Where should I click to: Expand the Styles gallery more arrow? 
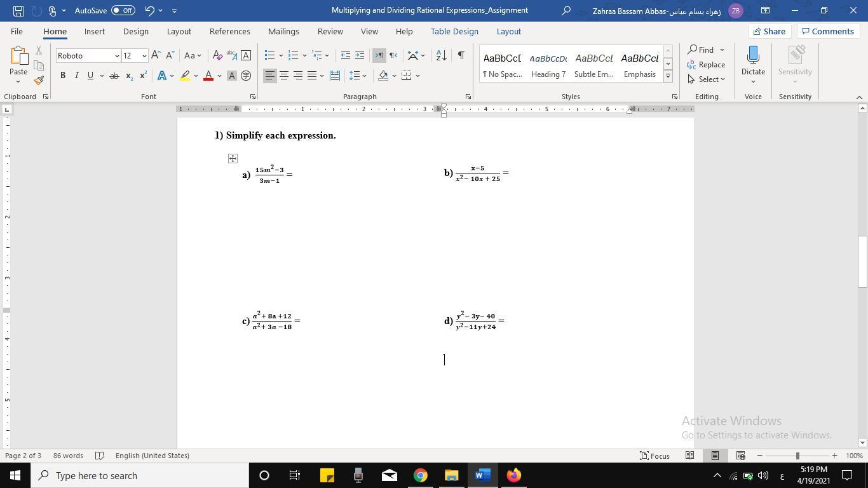(x=668, y=76)
